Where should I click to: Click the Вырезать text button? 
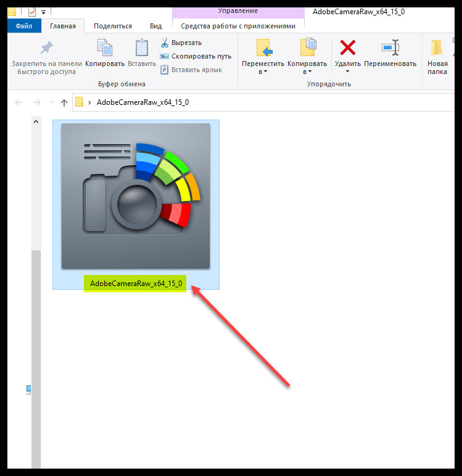pyautogui.click(x=186, y=43)
